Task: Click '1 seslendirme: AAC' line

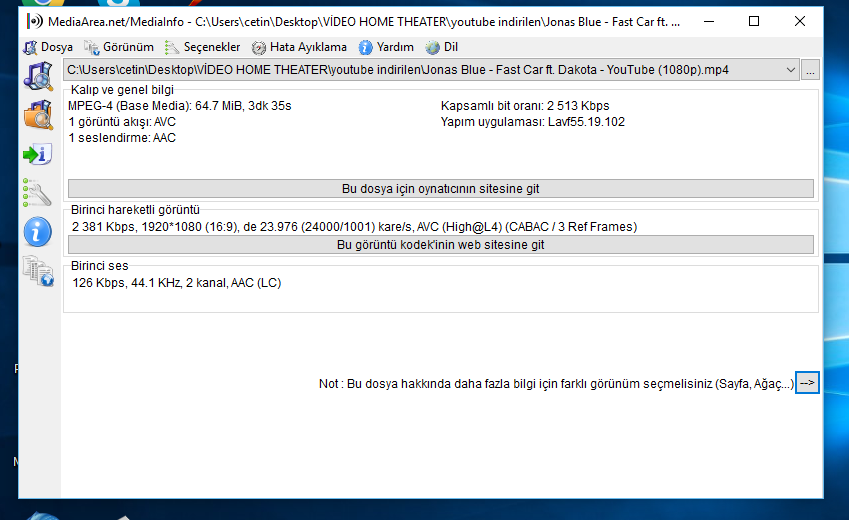Action: [122, 138]
